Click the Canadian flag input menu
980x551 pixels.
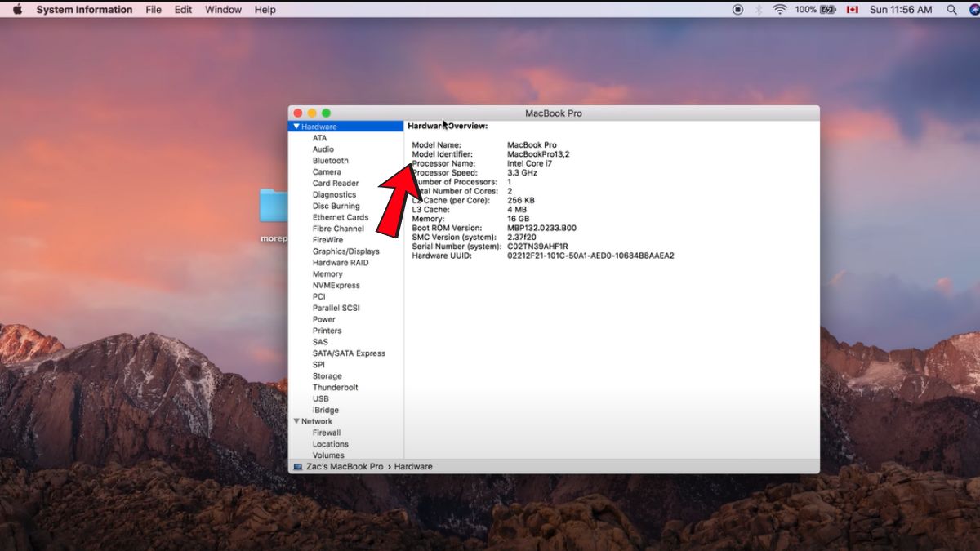point(852,10)
